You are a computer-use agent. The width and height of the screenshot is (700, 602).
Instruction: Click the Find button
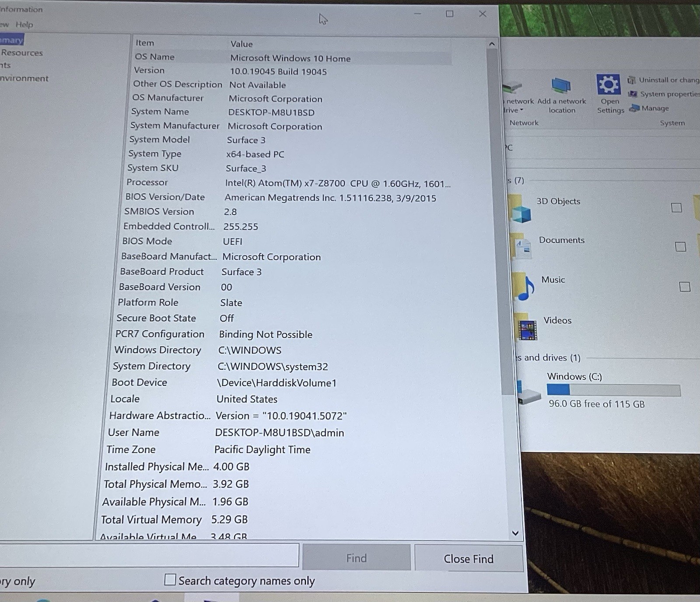(356, 558)
